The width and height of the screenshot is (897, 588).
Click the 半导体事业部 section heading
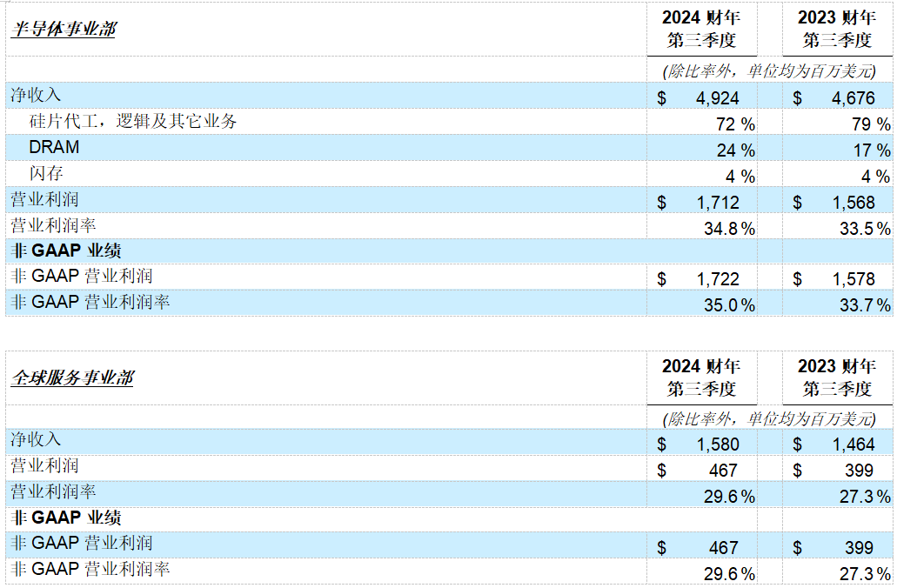coord(63,30)
